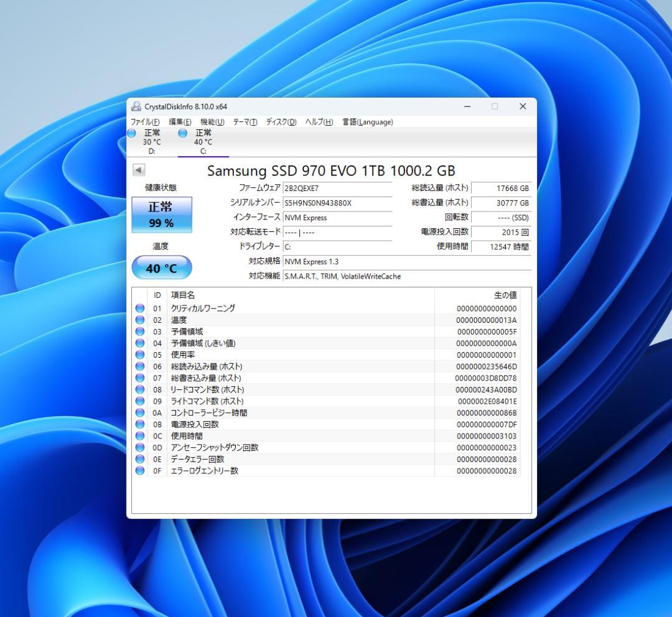Image resolution: width=672 pixels, height=617 pixels.
Task: Click the status orb for row 03 予備領域
Action: 140,332
